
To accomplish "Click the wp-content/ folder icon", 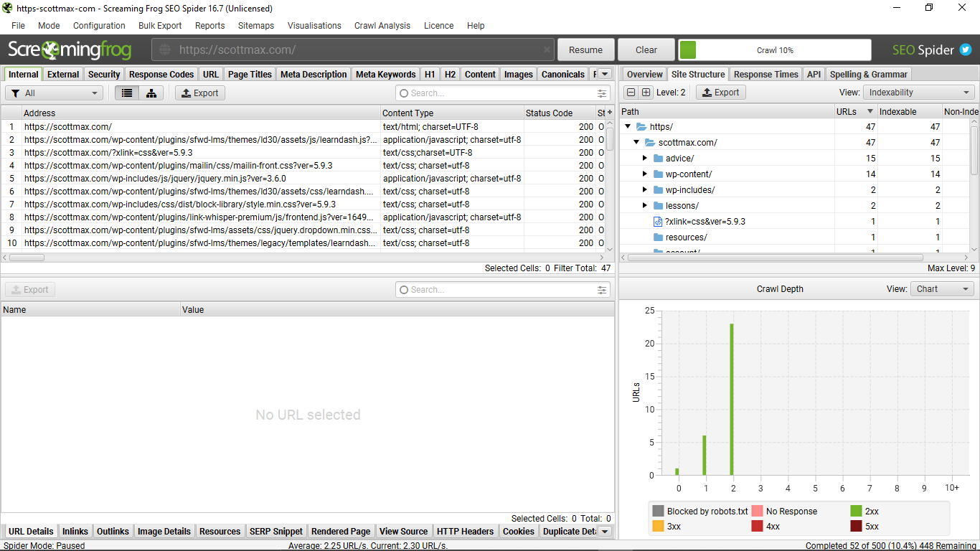I will pos(659,174).
